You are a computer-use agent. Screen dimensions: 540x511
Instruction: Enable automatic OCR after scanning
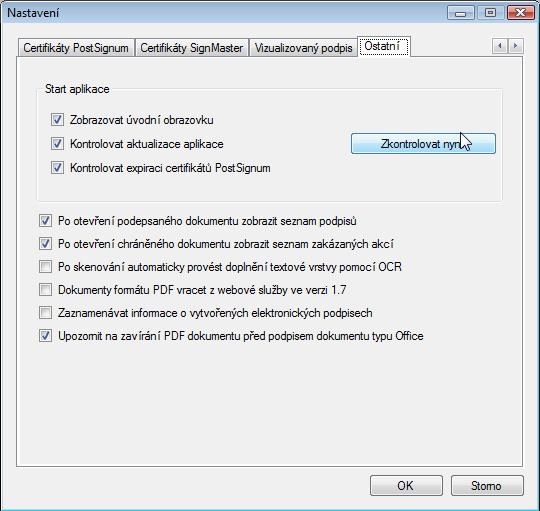(45, 267)
